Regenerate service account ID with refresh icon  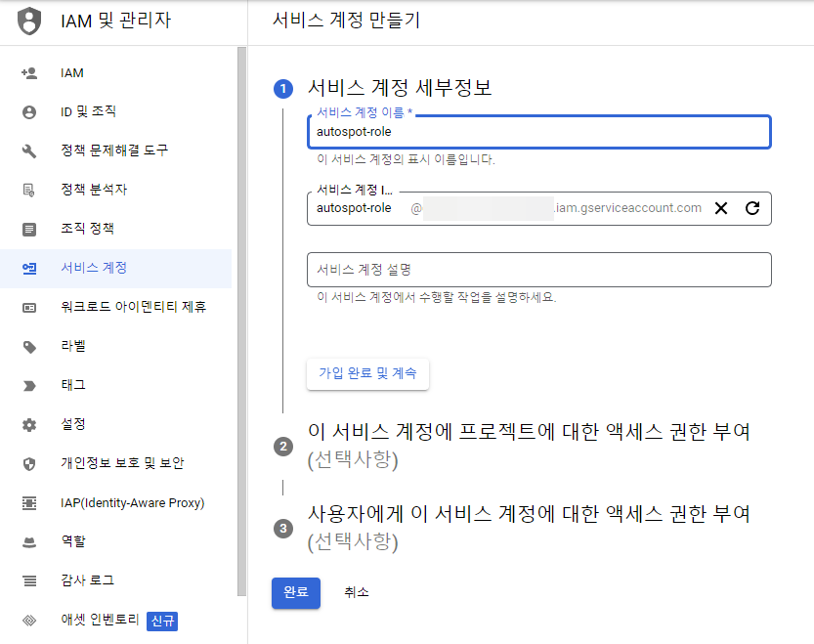click(x=752, y=208)
